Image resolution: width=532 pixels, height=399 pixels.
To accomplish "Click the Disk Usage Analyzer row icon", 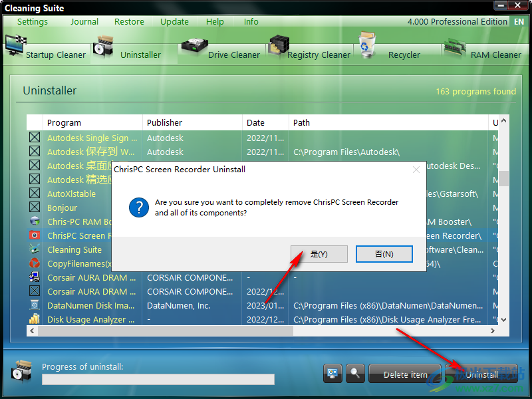I will coord(35,319).
